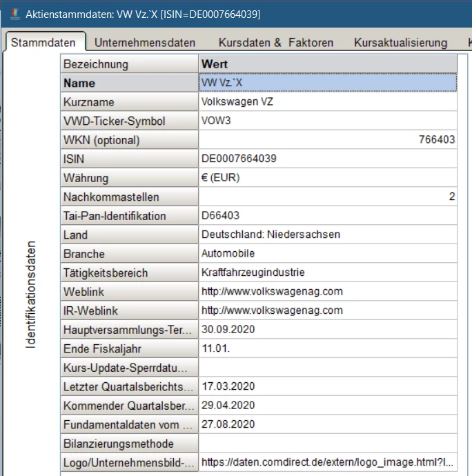
Task: Click the vertical Identifikationsdaten section label
Action: click(x=30, y=295)
